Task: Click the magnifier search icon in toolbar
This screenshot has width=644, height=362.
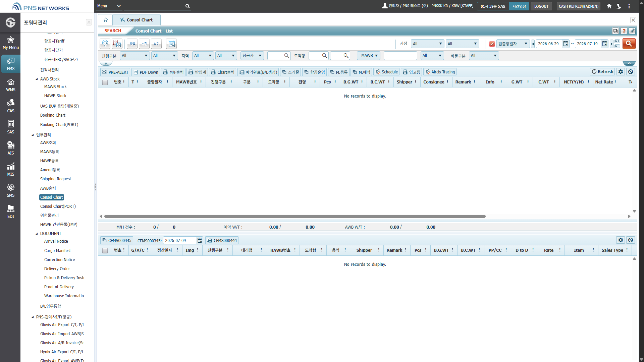Action: pyautogui.click(x=105, y=44)
